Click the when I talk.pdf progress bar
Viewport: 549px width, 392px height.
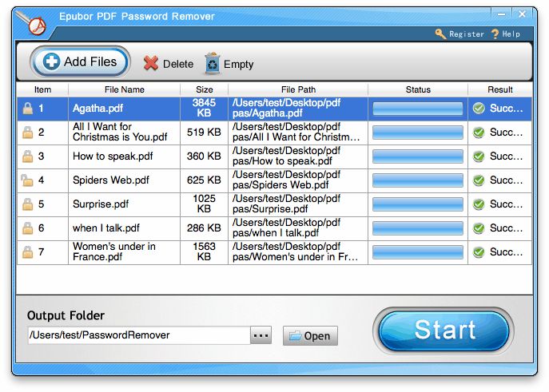click(x=418, y=228)
